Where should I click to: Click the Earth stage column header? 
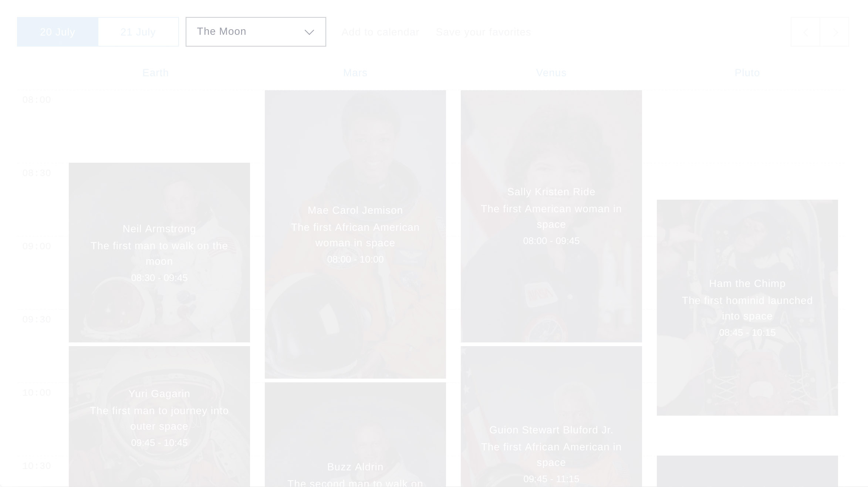click(x=155, y=73)
